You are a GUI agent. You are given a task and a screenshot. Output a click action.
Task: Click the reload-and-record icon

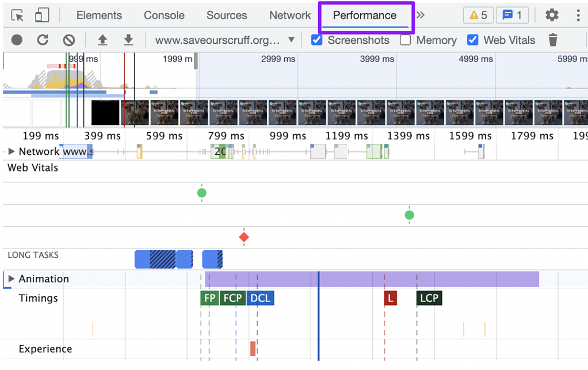pyautogui.click(x=42, y=40)
